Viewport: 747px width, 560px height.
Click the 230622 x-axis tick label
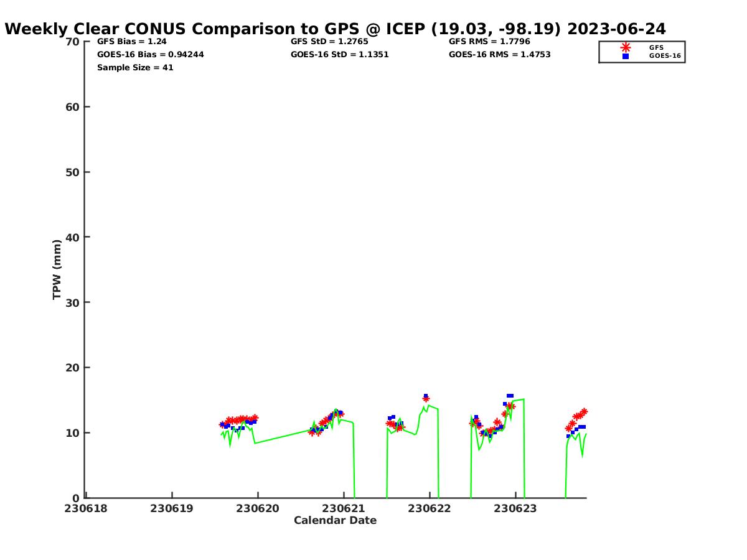coord(430,508)
